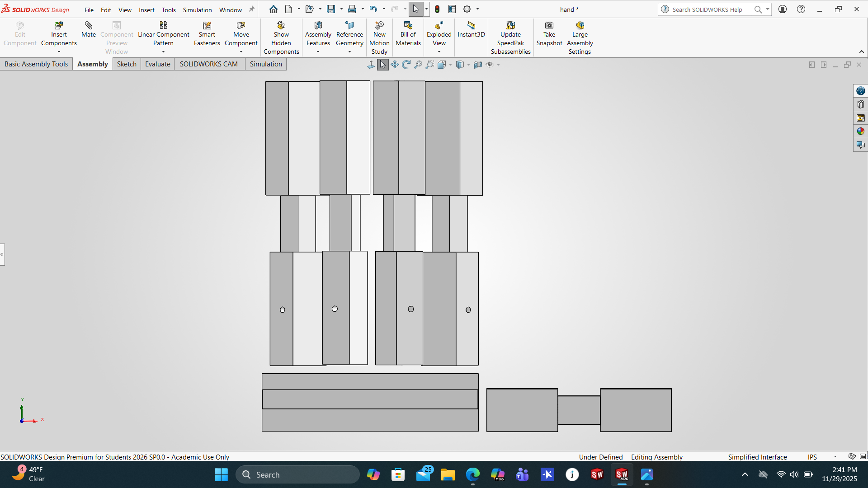Click Rebuild traffic light icon
Viewport: 868px width, 488px height.
click(x=437, y=9)
